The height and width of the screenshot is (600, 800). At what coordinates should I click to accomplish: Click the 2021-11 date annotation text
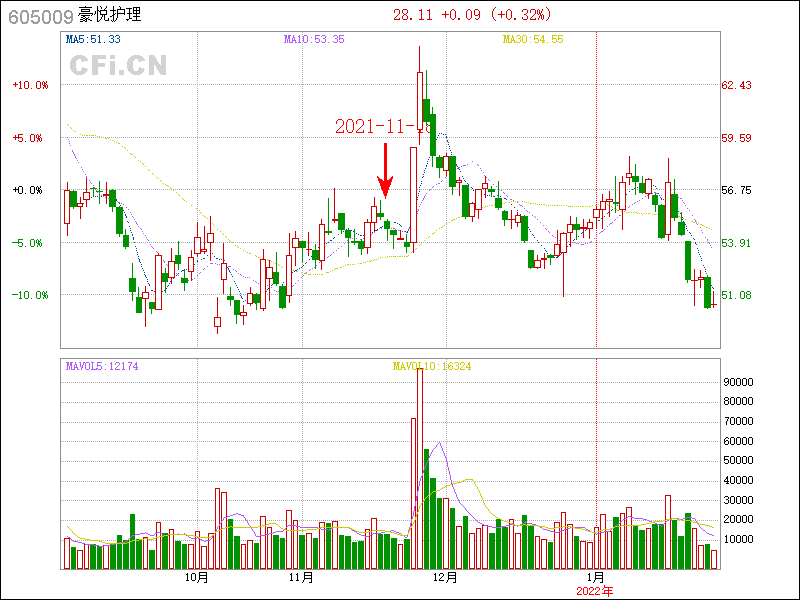pos(381,127)
